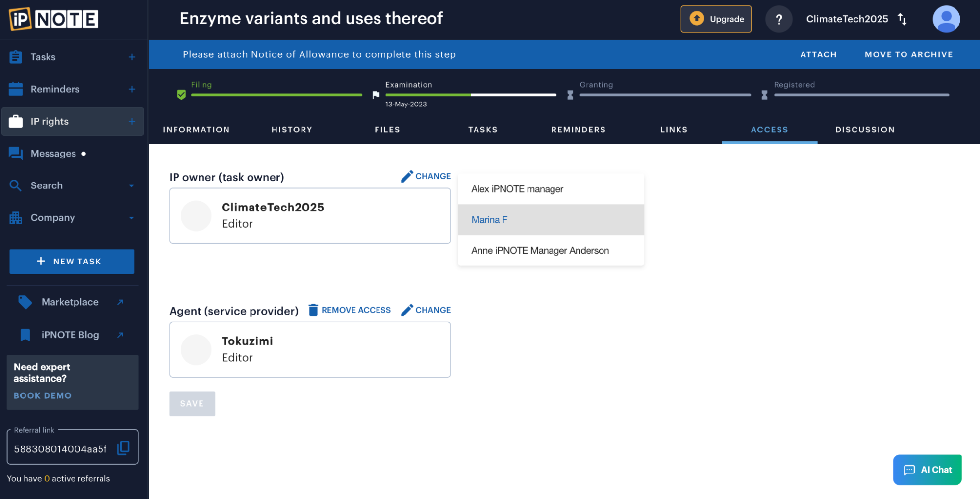This screenshot has height=499, width=980.
Task: Change the IP owner
Action: pyautogui.click(x=426, y=176)
